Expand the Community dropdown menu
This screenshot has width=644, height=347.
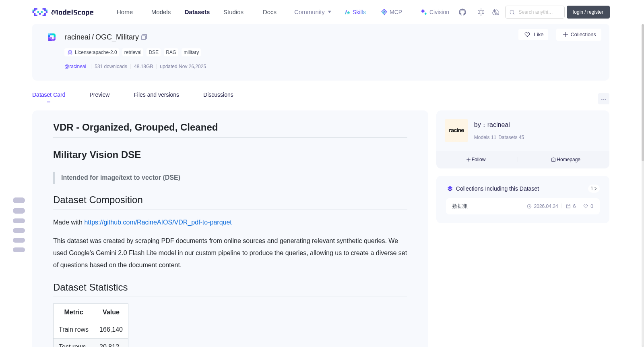pyautogui.click(x=313, y=12)
